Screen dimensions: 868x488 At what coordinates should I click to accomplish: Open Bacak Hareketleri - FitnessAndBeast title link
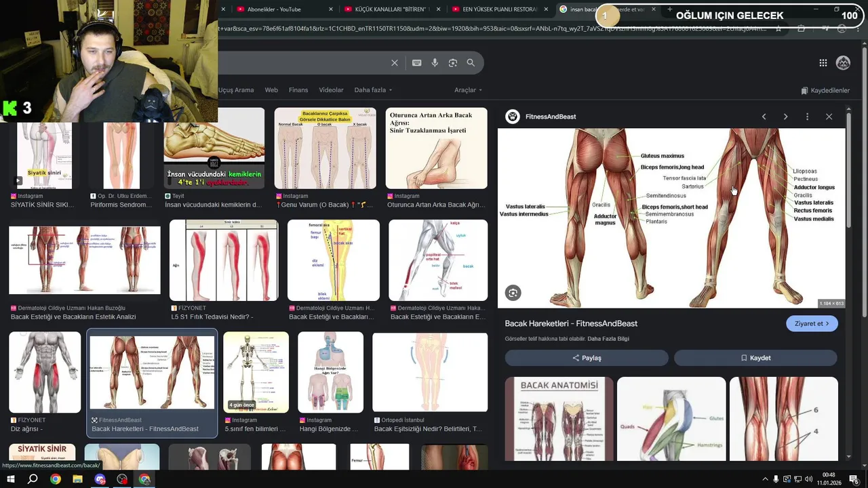(571, 323)
